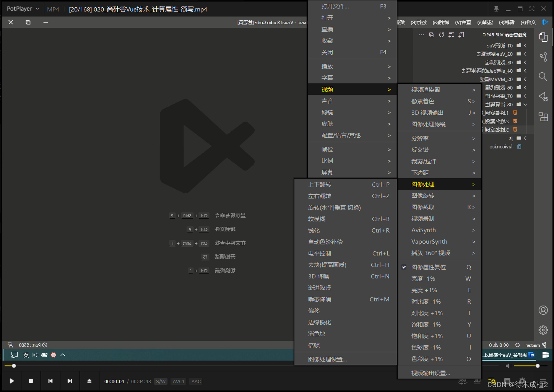The height and width of the screenshot is (392, 554).
Task: Switch PotPlayer to fullscreen mode
Action: pos(532,9)
